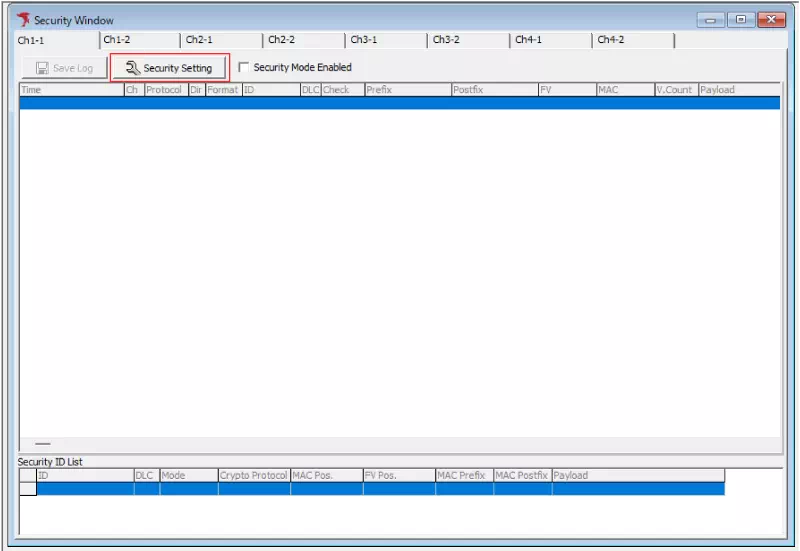The image size is (800, 551).
Task: Click the Dir column header
Action: point(197,90)
